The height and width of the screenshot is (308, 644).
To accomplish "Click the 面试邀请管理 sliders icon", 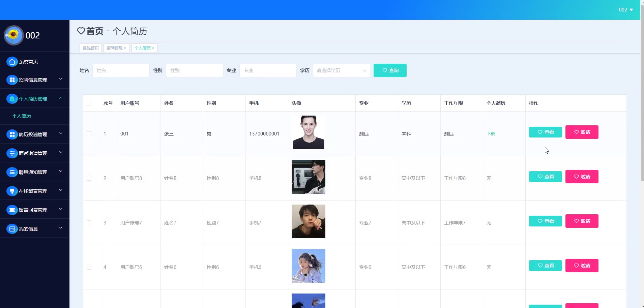I will point(12,153).
